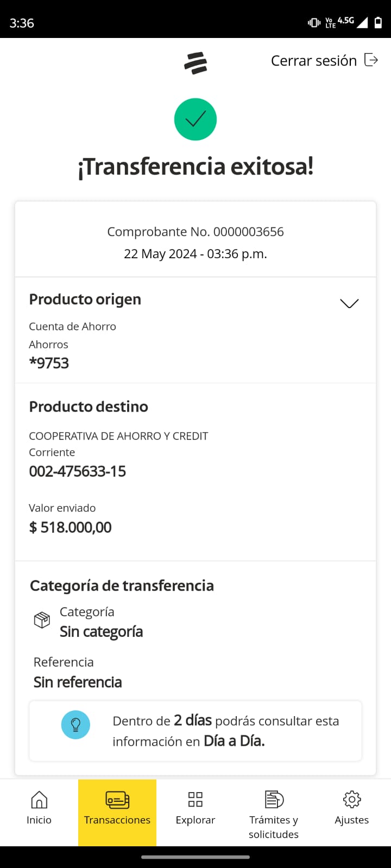Open Trámites y solicitudes tab
Viewport: 391px width, 868px height.
tap(274, 812)
